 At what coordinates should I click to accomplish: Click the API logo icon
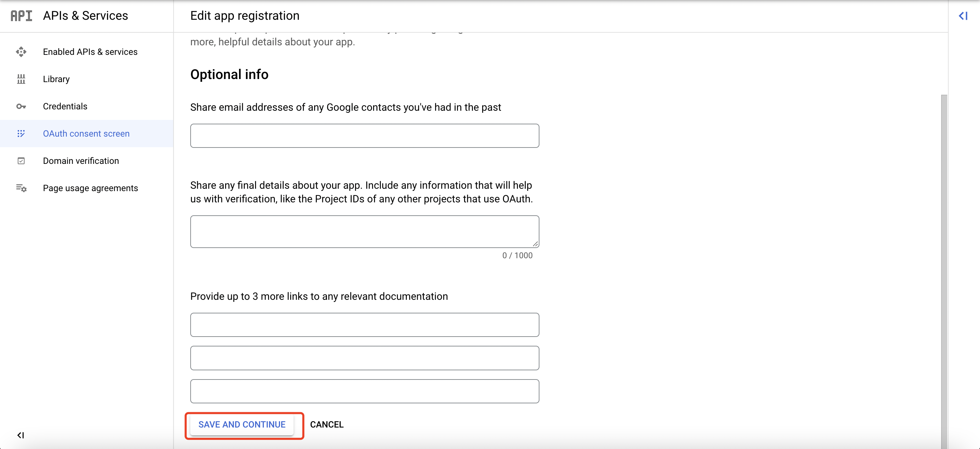(x=21, y=16)
